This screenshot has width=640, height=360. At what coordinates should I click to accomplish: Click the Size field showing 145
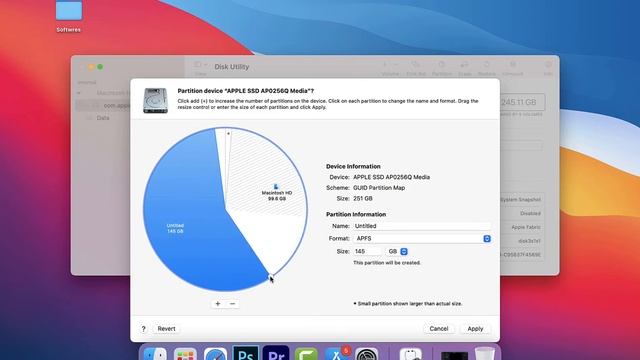(x=367, y=251)
